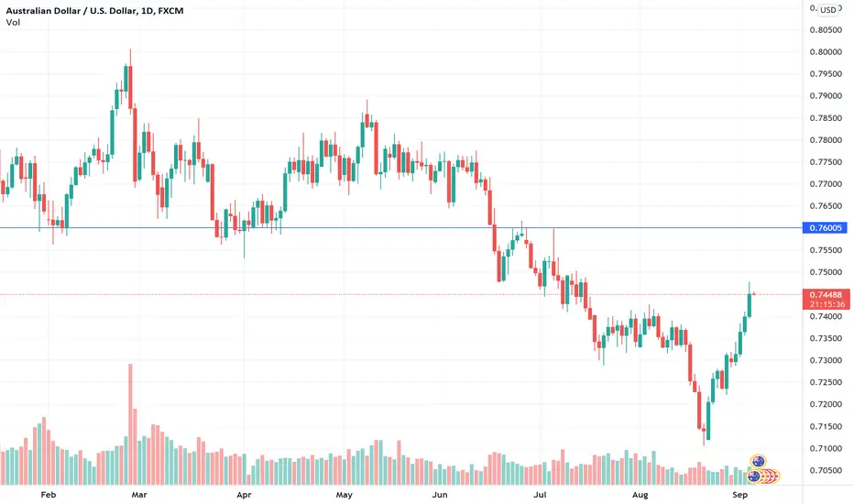Click the Sep label on time axis
Image resolution: width=854 pixels, height=504 pixels.
point(739,495)
